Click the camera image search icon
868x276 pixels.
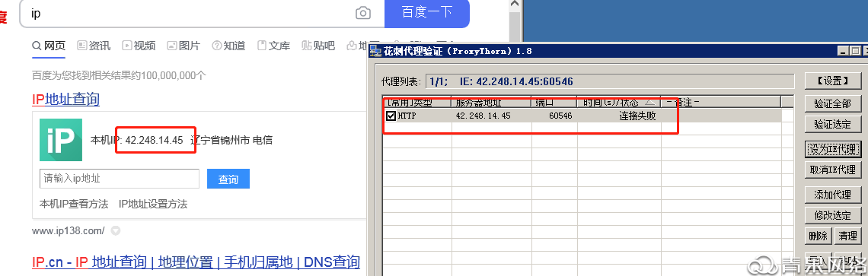[363, 13]
